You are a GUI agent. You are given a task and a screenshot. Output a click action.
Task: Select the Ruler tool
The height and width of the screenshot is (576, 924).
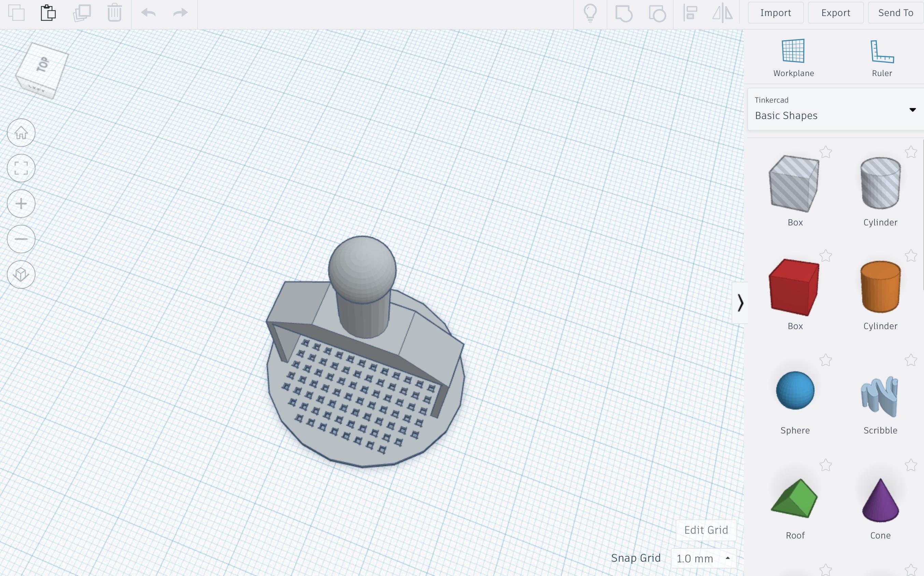[x=882, y=58]
